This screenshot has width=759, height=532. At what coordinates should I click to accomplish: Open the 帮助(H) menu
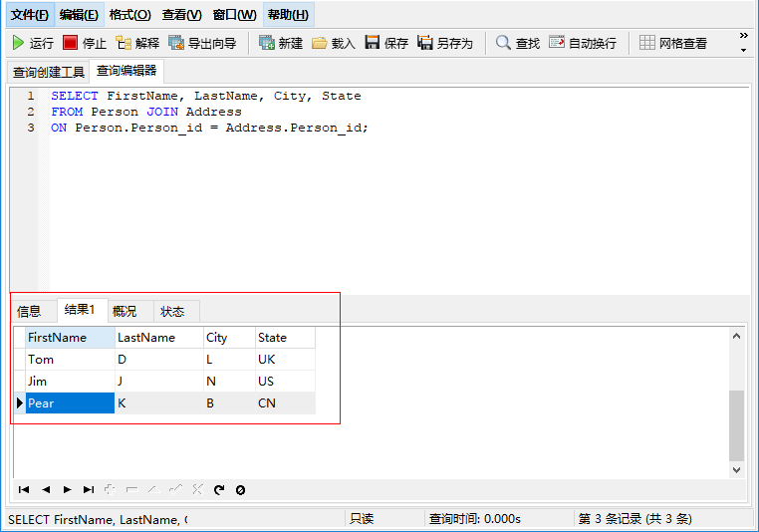click(x=289, y=15)
